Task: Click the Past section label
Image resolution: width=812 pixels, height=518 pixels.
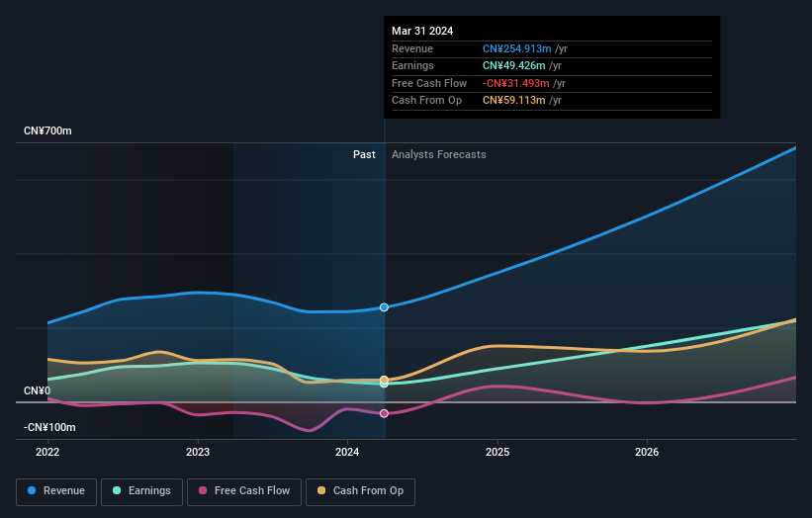Action: [x=364, y=154]
